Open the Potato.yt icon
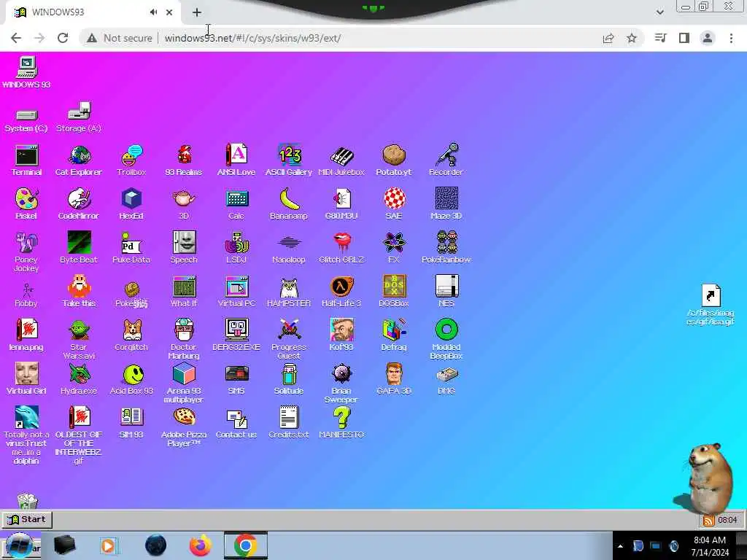The image size is (747, 560). [x=394, y=155]
